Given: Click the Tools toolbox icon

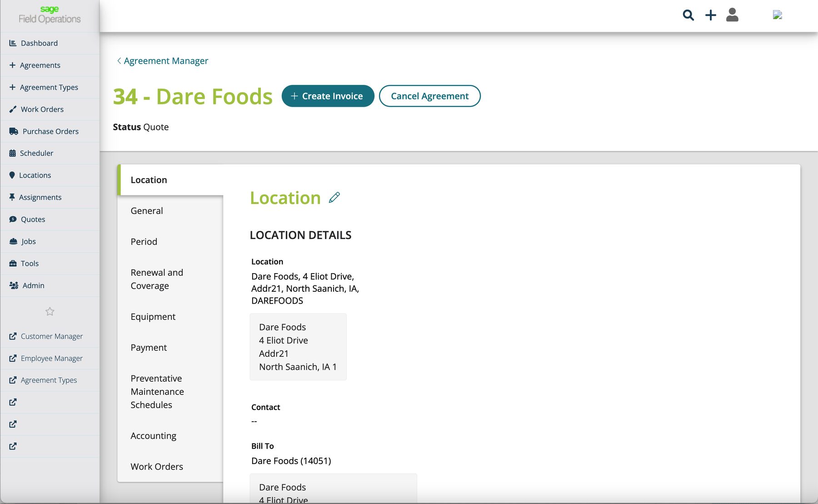Looking at the screenshot, I should (x=13, y=264).
